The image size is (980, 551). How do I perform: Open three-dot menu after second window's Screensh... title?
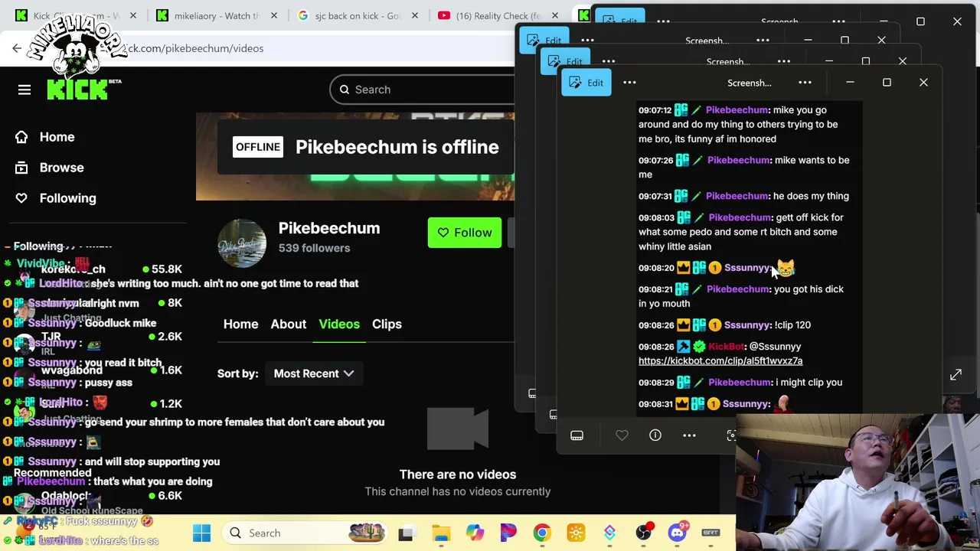click(x=763, y=40)
